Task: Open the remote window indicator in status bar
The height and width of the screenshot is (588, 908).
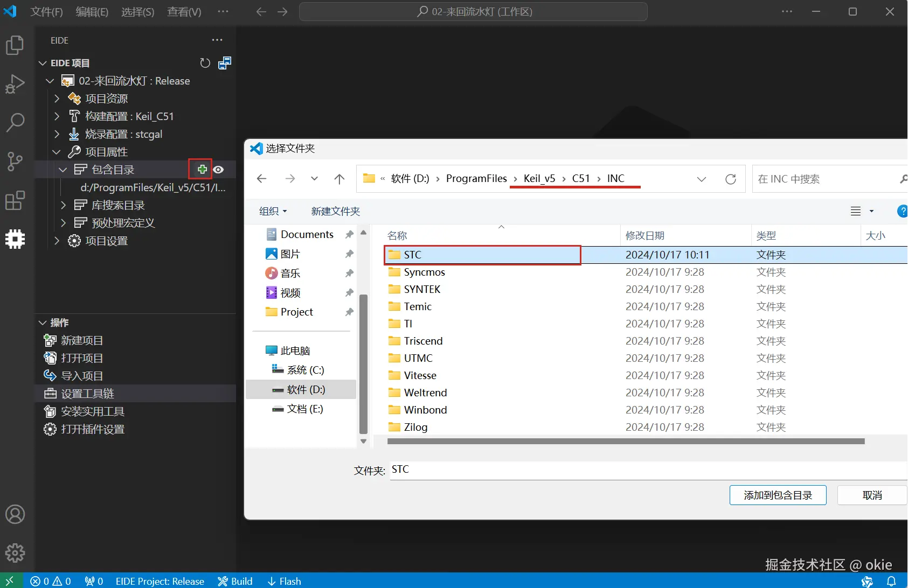Action: pyautogui.click(x=10, y=581)
